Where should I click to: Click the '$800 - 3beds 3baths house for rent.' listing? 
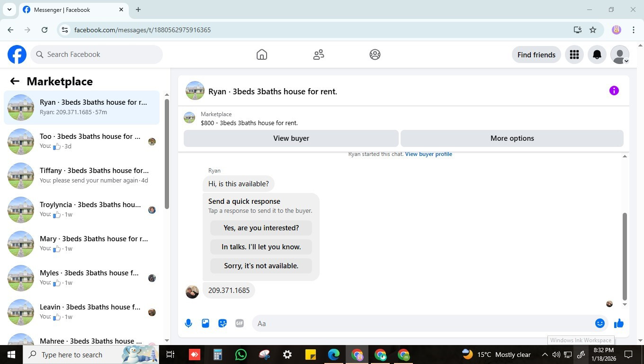(x=249, y=123)
